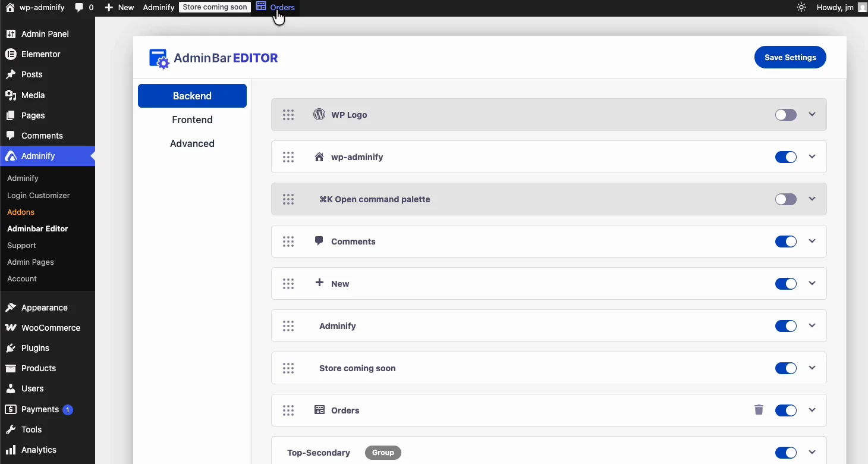This screenshot has height=464, width=868.
Task: Turn off the New item toggle
Action: [787, 284]
